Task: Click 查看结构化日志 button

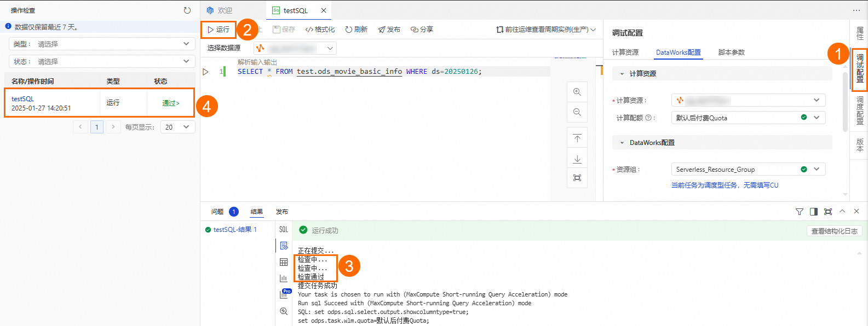Action: 835,231
